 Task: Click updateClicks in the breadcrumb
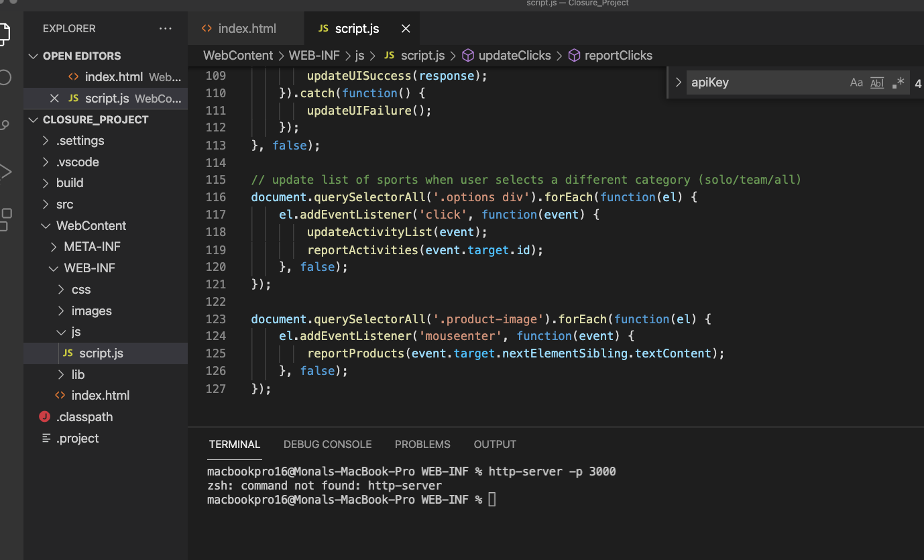coord(514,56)
